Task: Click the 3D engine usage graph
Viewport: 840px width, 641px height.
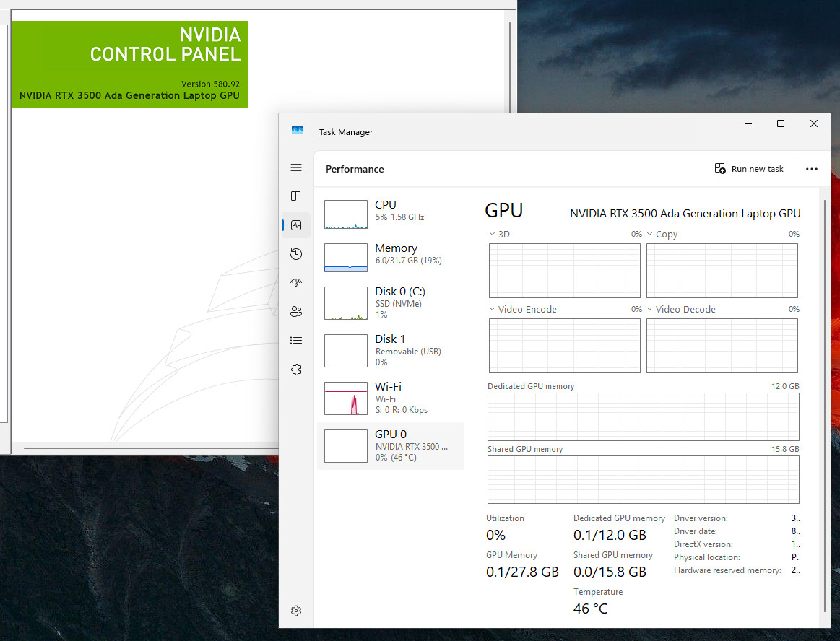Action: click(564, 271)
